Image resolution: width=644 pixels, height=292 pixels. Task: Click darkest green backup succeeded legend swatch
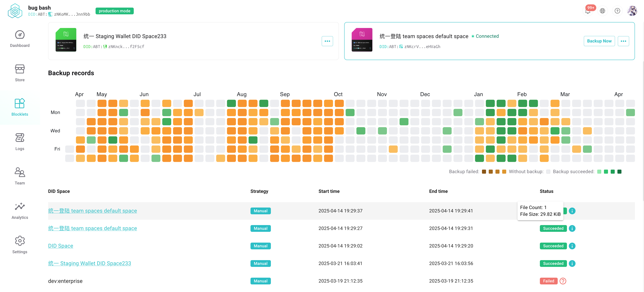619,172
